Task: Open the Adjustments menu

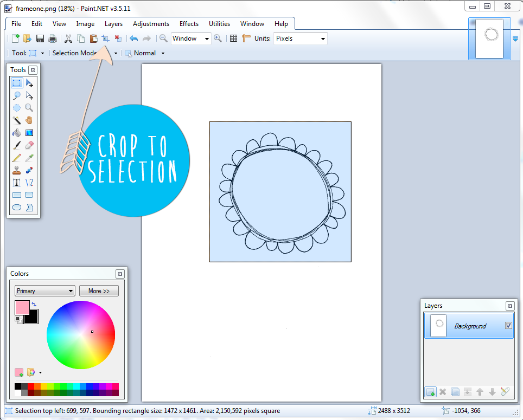Action: tap(151, 24)
